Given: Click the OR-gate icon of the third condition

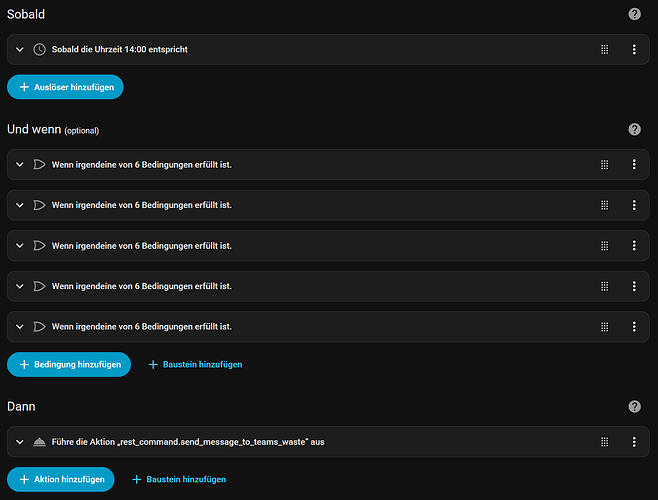Looking at the screenshot, I should 39,246.
